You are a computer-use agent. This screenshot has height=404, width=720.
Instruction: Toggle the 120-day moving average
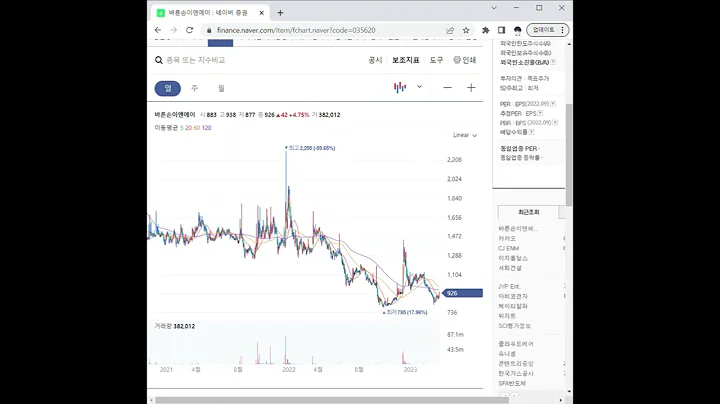207,128
